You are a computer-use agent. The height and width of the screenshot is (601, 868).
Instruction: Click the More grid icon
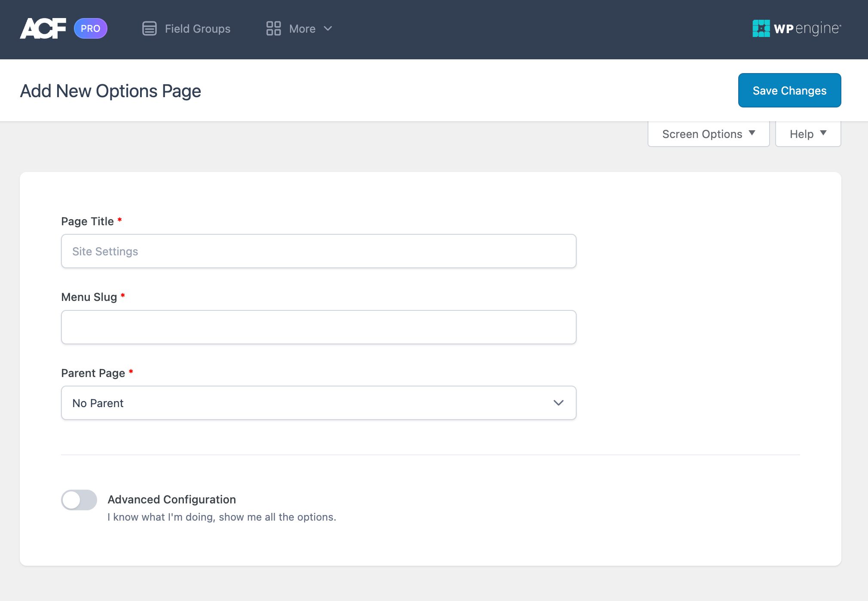272,28
